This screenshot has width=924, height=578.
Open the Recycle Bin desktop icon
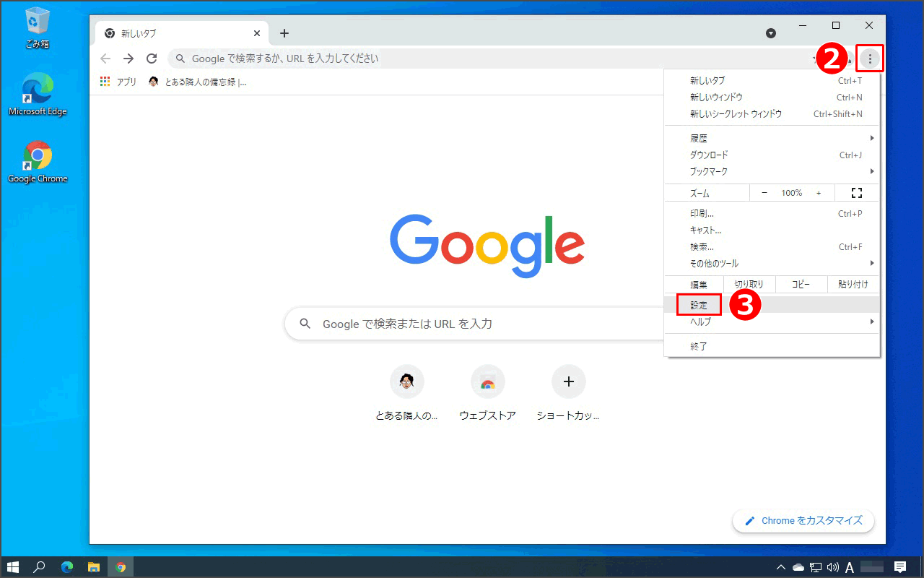[x=37, y=27]
